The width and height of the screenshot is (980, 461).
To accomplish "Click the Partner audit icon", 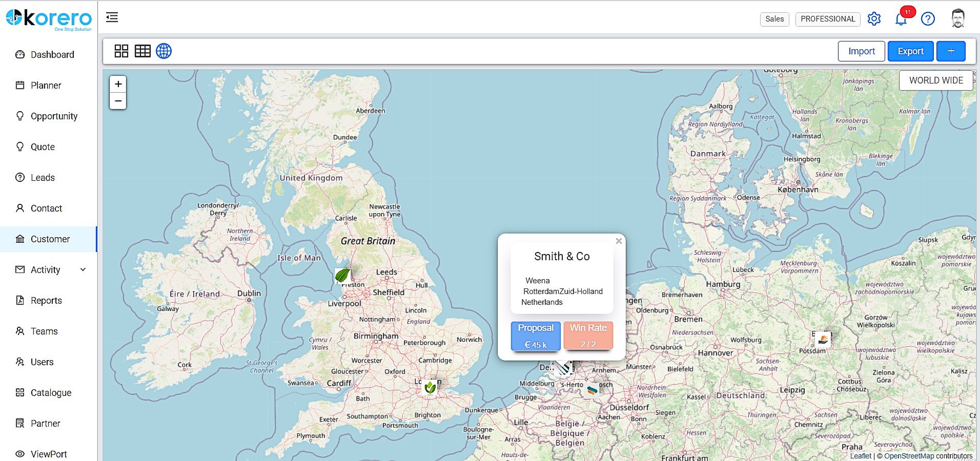I will click(20, 423).
